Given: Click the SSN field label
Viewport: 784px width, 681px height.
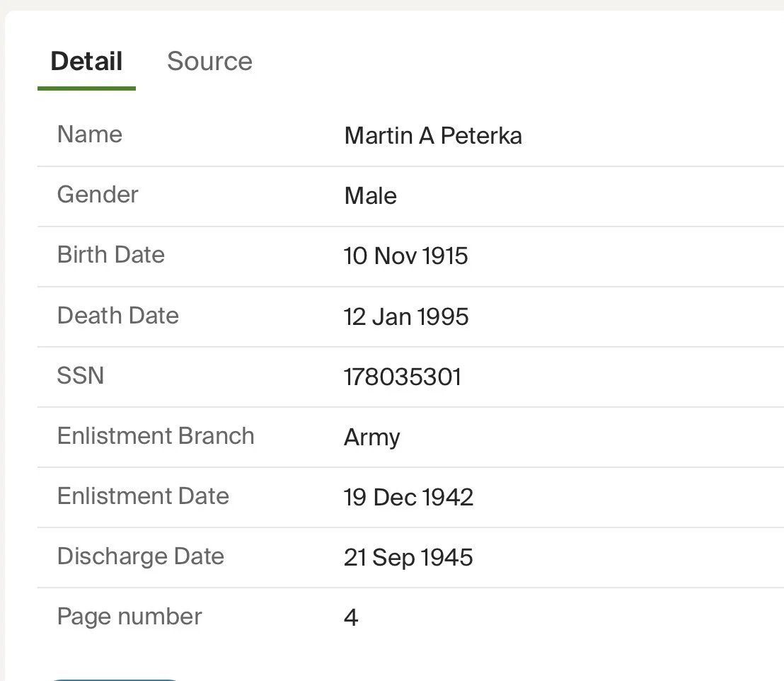Looking at the screenshot, I should [x=81, y=375].
